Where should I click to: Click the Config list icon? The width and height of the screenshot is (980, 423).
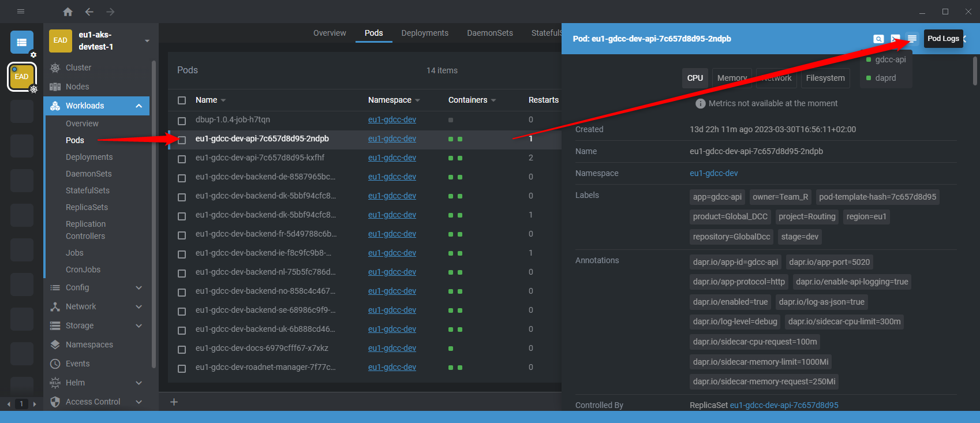click(x=55, y=287)
